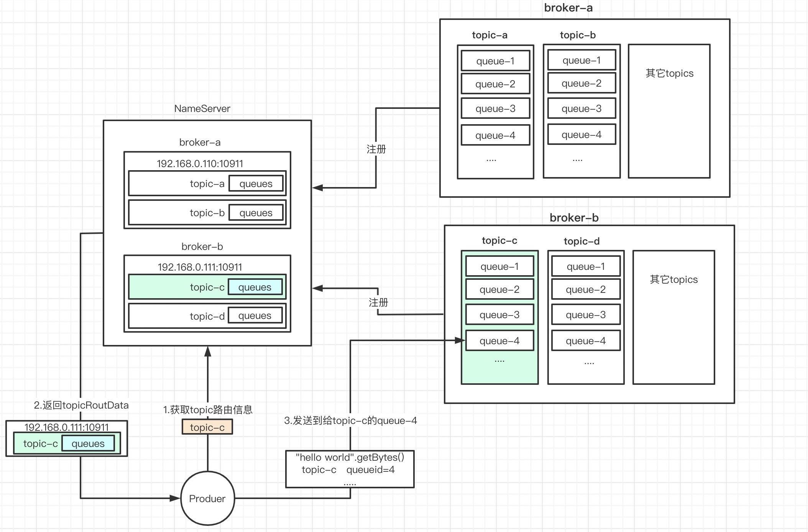Screen dimensions: 808x532
Task: Select the 其它topics box in broker-a
Action: pyautogui.click(x=669, y=111)
